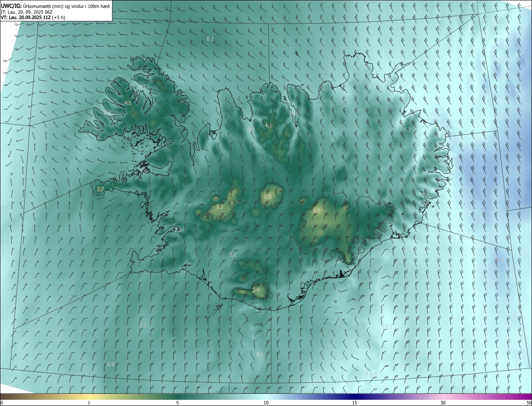Click the dark blue band above the 15 tick
This screenshot has height=406, width=532.
[355, 396]
